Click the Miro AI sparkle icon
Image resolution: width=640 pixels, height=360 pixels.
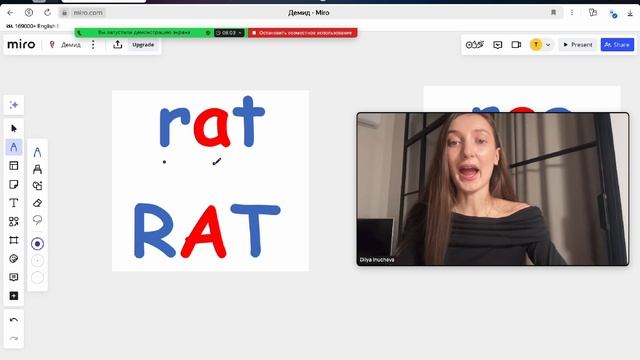click(x=13, y=105)
